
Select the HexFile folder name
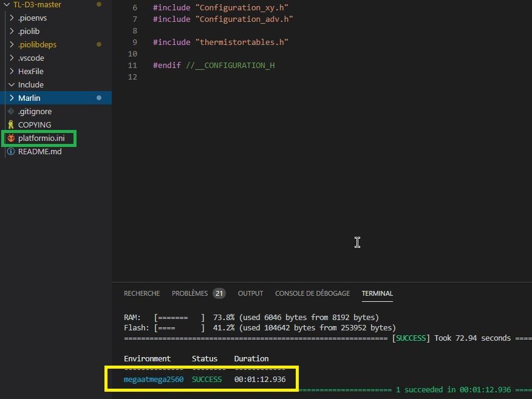[x=31, y=71]
